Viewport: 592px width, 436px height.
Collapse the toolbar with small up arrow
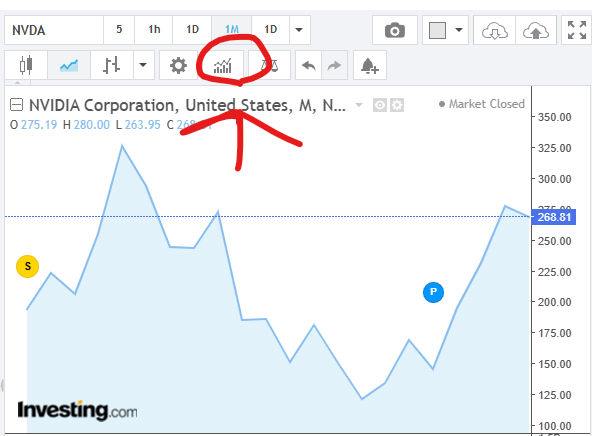[18, 82]
